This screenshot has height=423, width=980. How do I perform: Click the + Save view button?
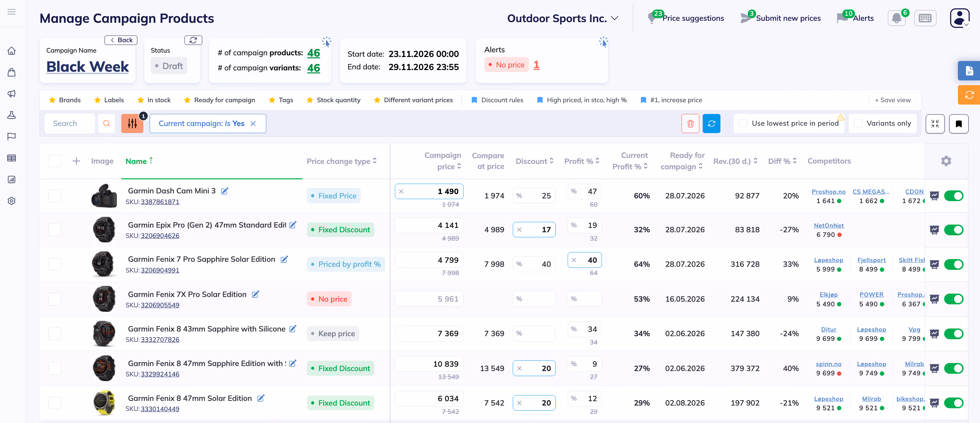point(893,100)
